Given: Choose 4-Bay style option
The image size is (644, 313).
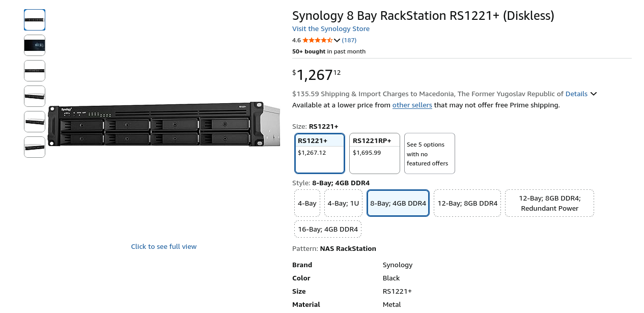Looking at the screenshot, I should click(307, 203).
